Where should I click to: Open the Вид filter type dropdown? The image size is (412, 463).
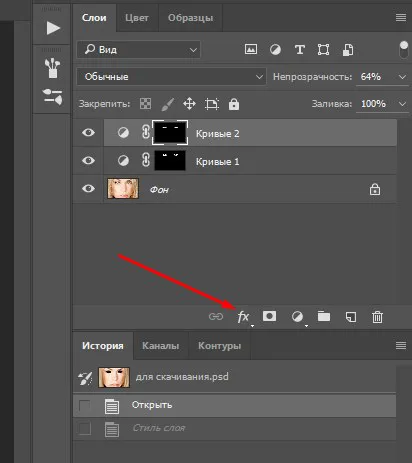pos(139,50)
